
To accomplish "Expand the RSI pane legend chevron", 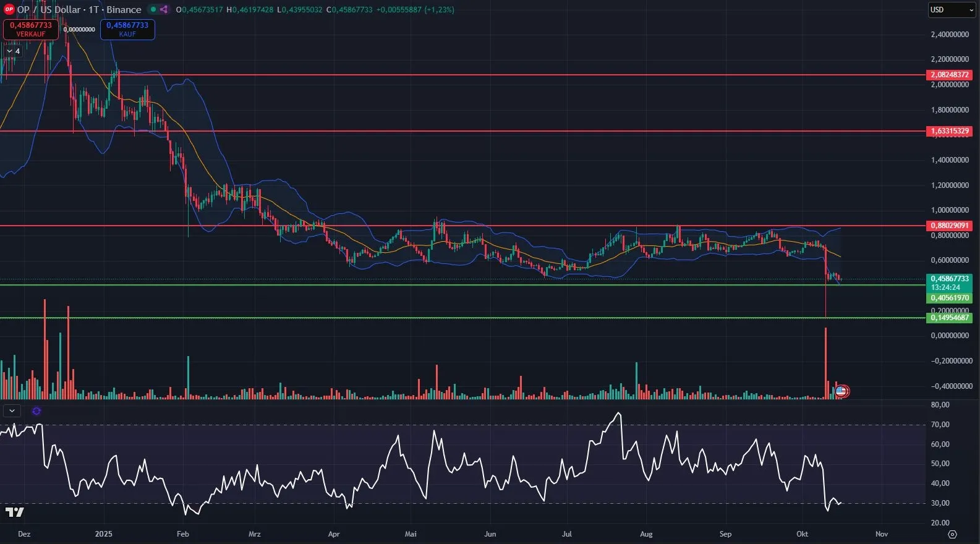I will [x=12, y=410].
